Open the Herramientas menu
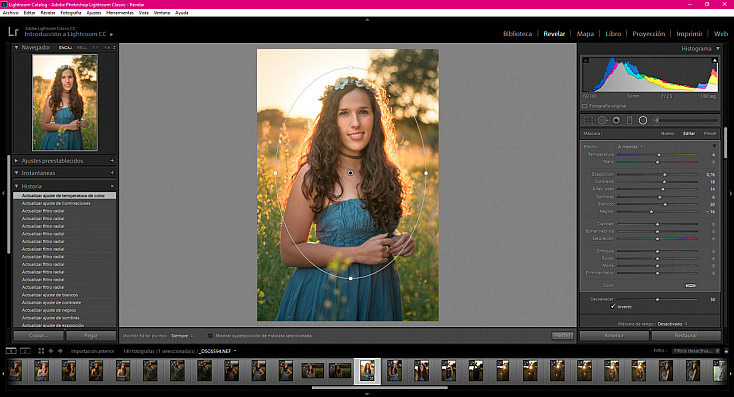The width and height of the screenshot is (734, 397). [x=120, y=13]
